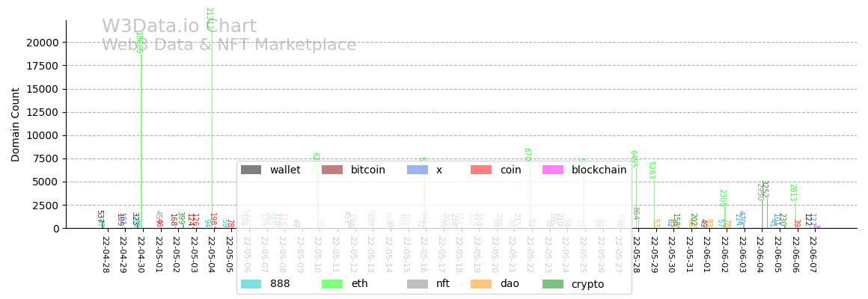Click the coin legend color swatch
868x299 pixels.
pos(481,170)
